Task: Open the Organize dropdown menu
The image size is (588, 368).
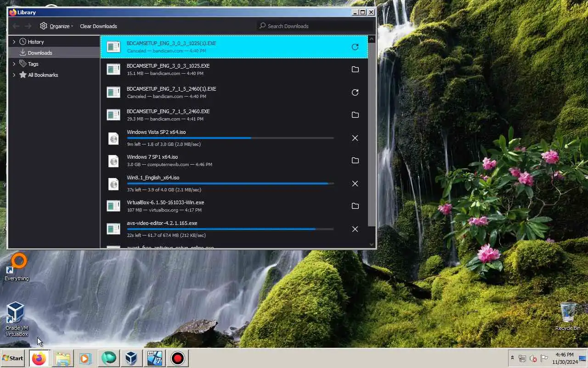Action: (57, 26)
